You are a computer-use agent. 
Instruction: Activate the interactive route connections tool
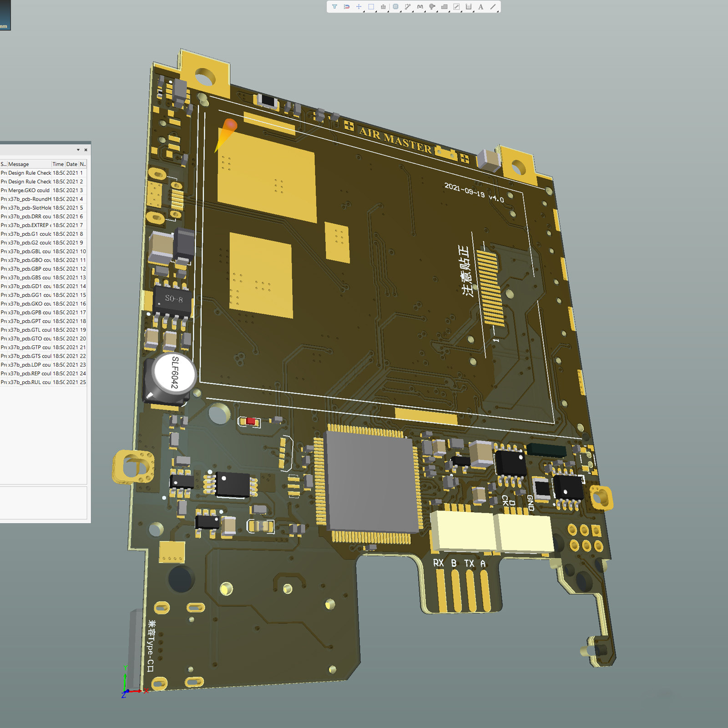408,7
